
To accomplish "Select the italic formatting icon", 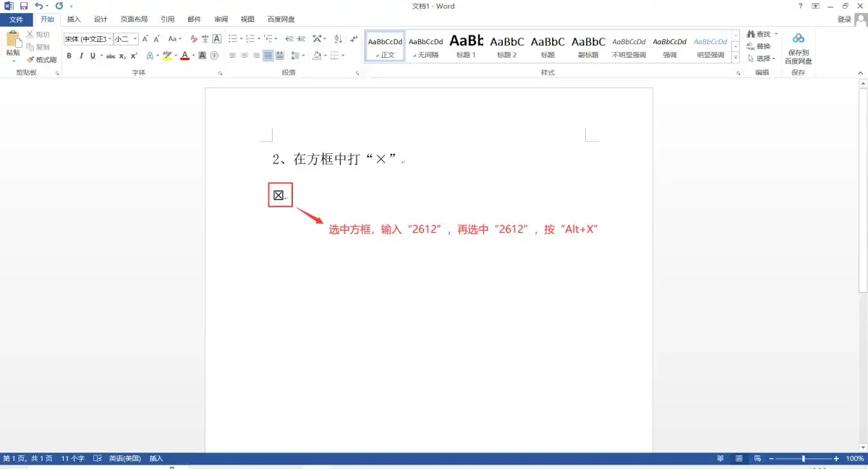I will tap(81, 54).
